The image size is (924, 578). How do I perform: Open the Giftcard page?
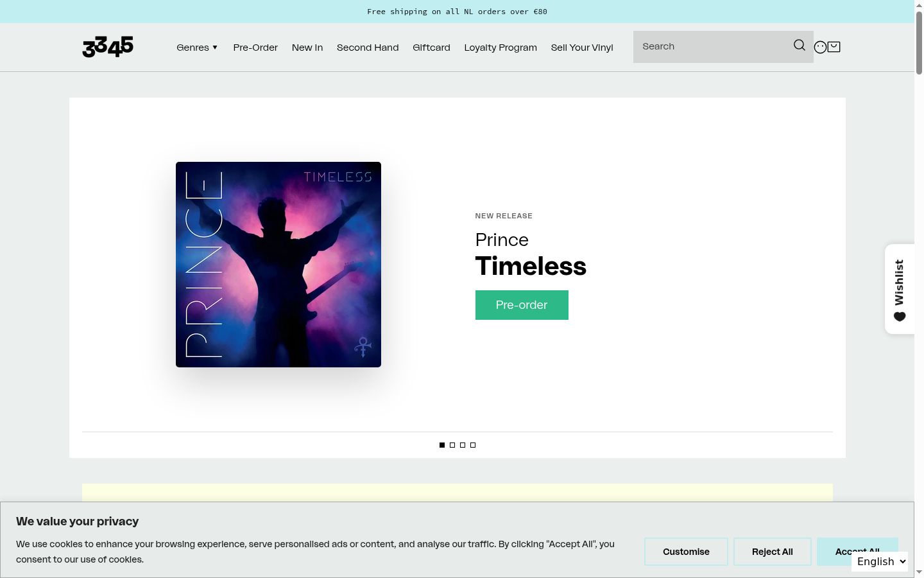point(431,48)
